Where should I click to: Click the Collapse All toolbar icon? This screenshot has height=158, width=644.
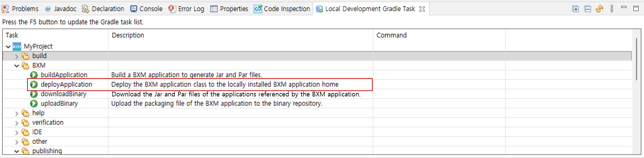588,9
